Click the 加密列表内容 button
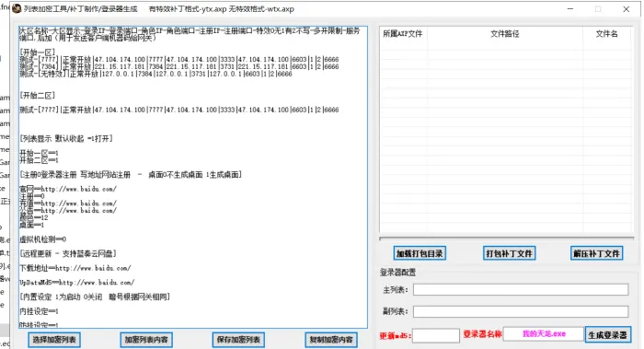Viewport: 644px width, 349px height. [x=146, y=340]
